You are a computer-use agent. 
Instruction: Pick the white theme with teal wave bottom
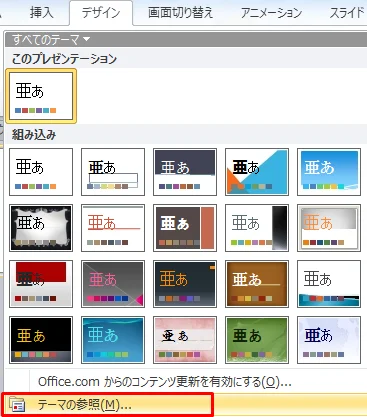(329, 284)
